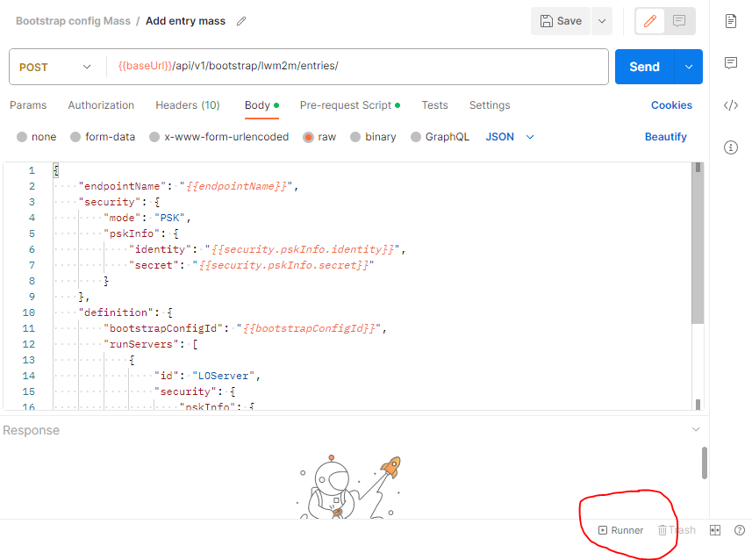The height and width of the screenshot is (560, 752).
Task: Click the "LOServer" id value
Action: tap(223, 377)
